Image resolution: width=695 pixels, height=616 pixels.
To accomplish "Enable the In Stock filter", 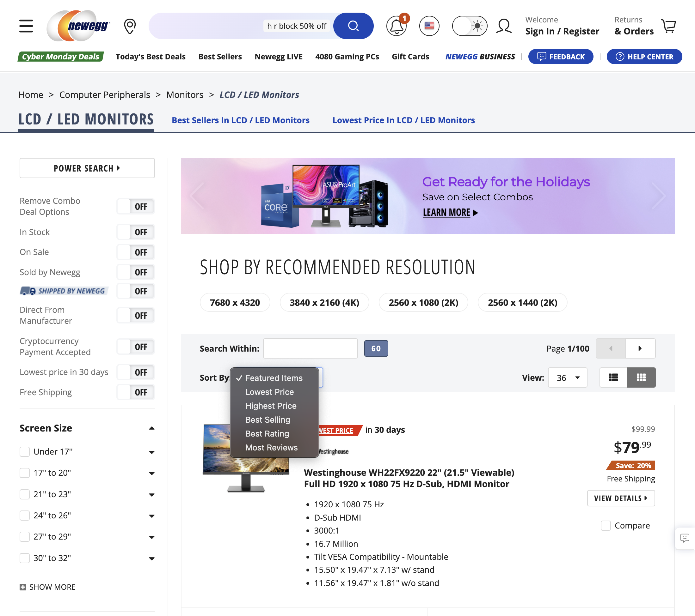I will click(135, 232).
